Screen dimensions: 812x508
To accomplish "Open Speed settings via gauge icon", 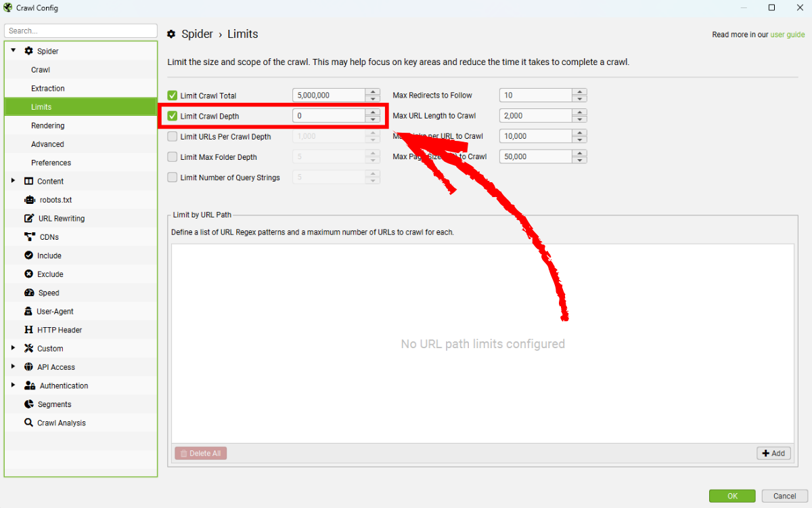I will click(x=29, y=293).
